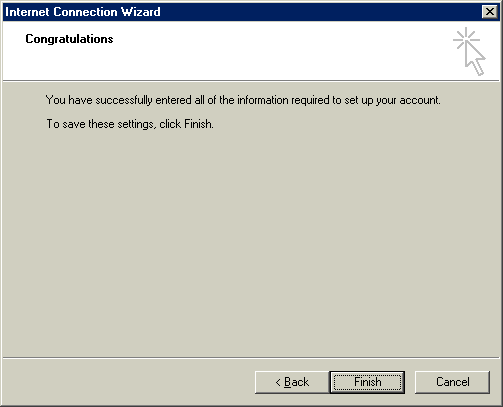
Task: Close the wizard using the title bar X
Action: (x=490, y=12)
